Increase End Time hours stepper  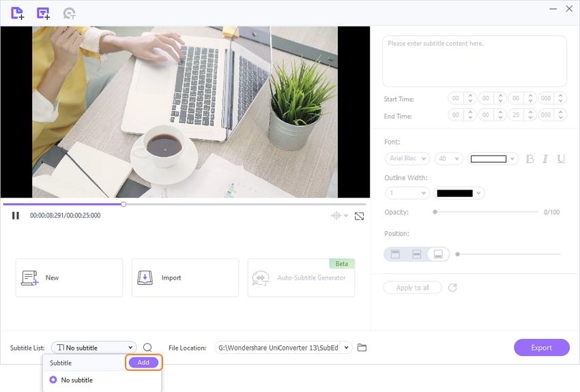pyautogui.click(x=470, y=112)
